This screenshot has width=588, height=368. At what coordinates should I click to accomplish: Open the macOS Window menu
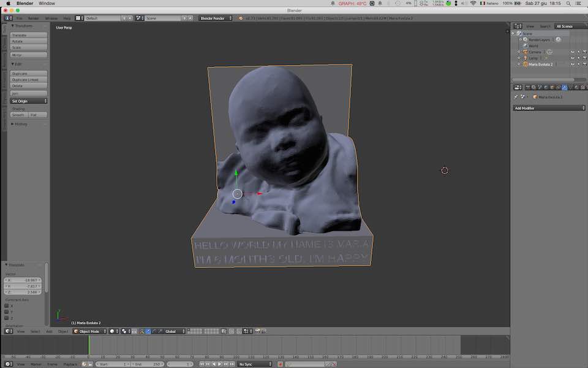point(47,4)
